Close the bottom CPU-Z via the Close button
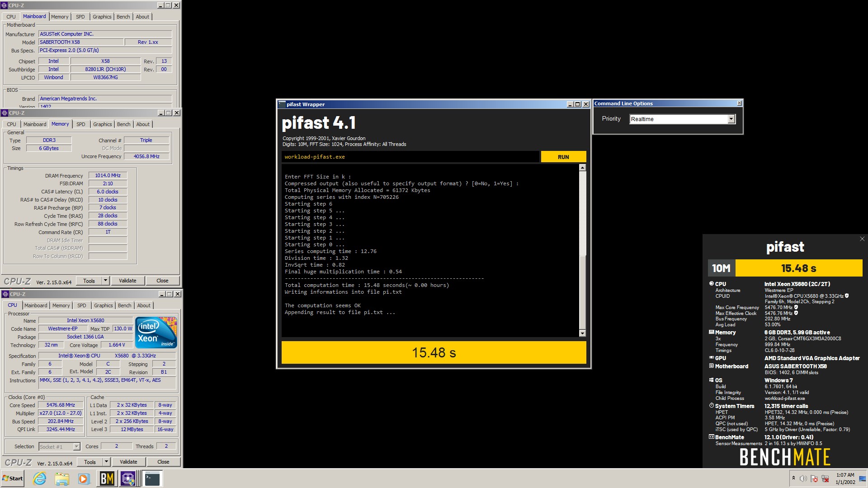The width and height of the screenshot is (868, 488). (x=163, y=462)
